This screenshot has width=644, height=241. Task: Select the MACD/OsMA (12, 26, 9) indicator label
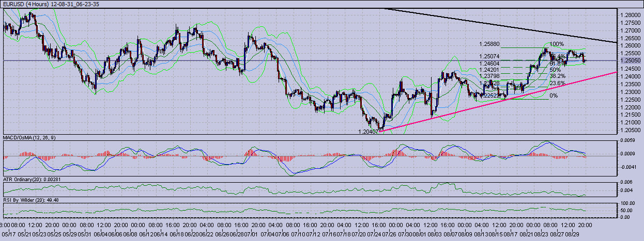29,138
